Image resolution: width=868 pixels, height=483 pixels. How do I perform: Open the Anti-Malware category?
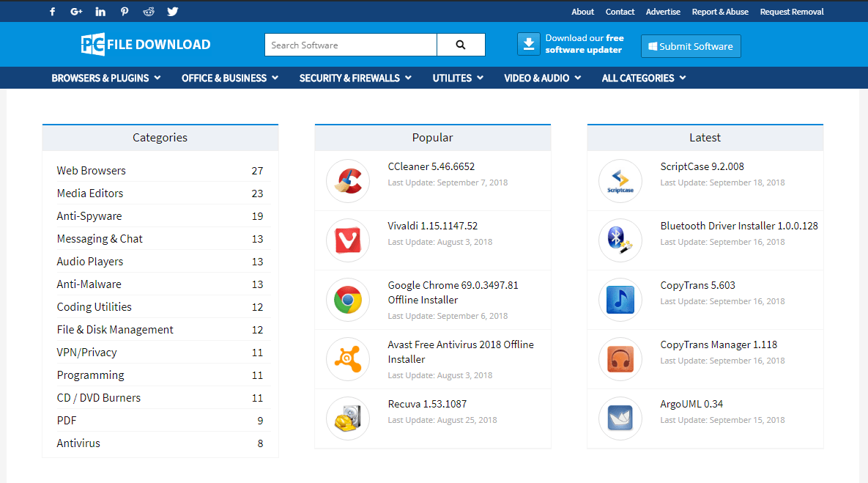89,284
